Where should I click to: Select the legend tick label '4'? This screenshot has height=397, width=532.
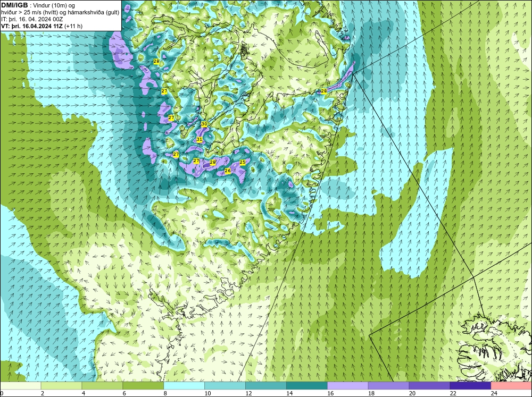(84, 393)
